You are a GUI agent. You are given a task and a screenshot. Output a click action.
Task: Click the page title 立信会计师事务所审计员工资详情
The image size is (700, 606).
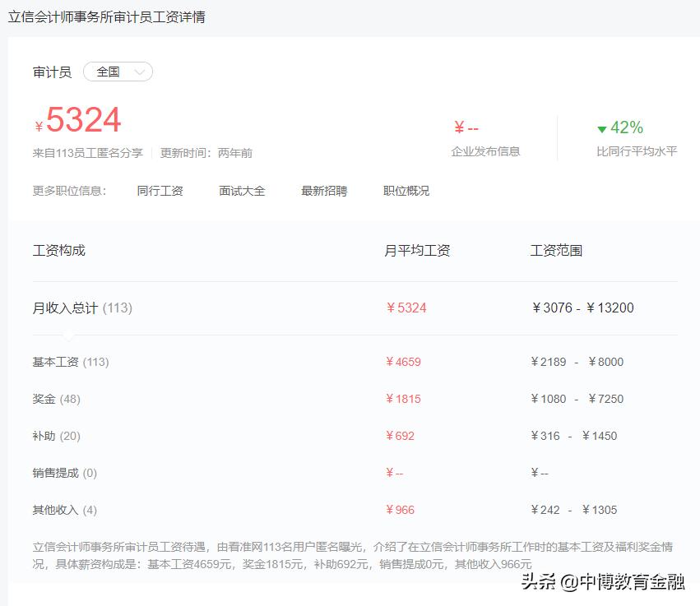[107, 16]
